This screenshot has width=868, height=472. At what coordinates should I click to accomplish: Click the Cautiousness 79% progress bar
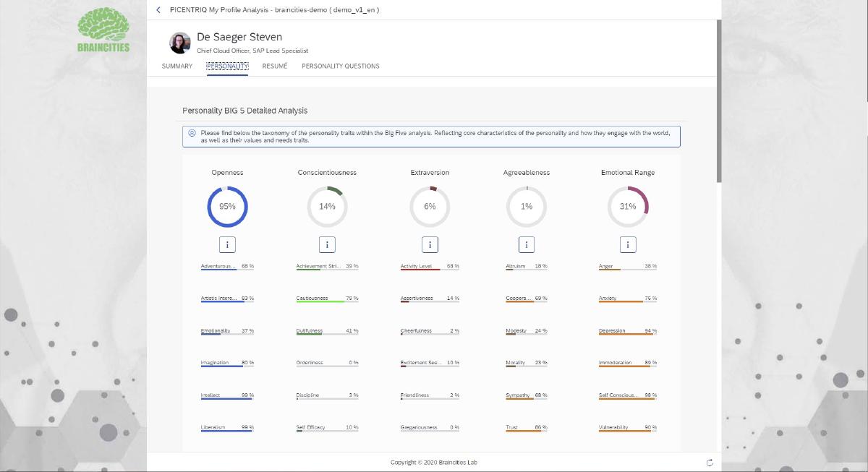tap(327, 301)
